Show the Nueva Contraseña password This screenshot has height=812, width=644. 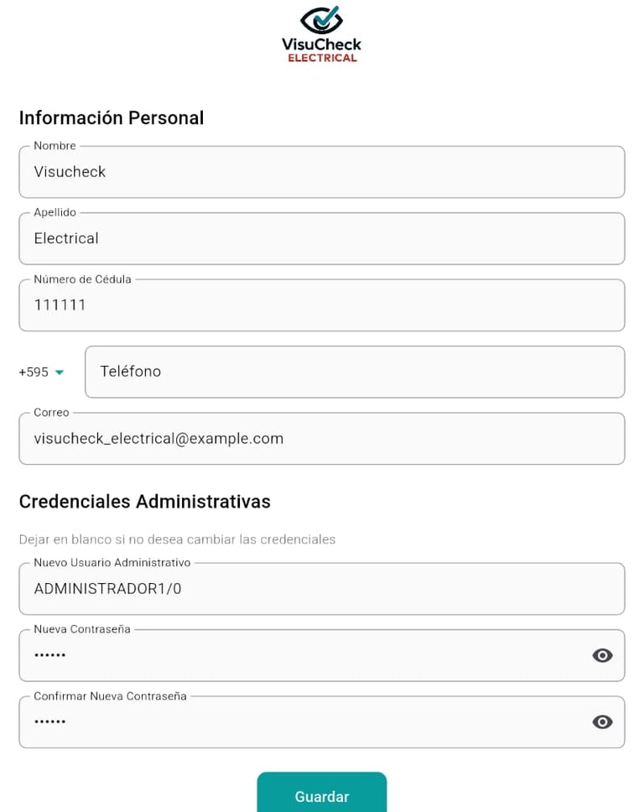click(602, 656)
